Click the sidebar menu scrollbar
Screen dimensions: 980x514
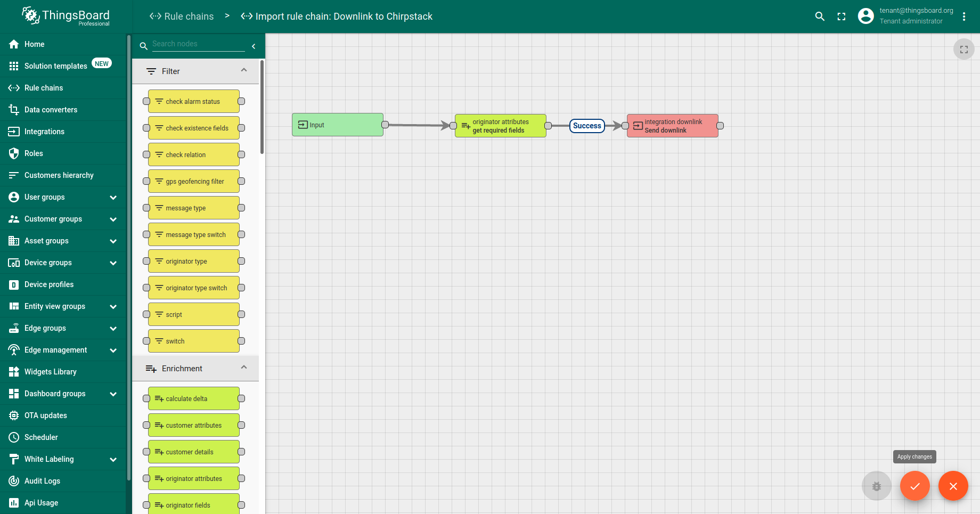[129, 257]
